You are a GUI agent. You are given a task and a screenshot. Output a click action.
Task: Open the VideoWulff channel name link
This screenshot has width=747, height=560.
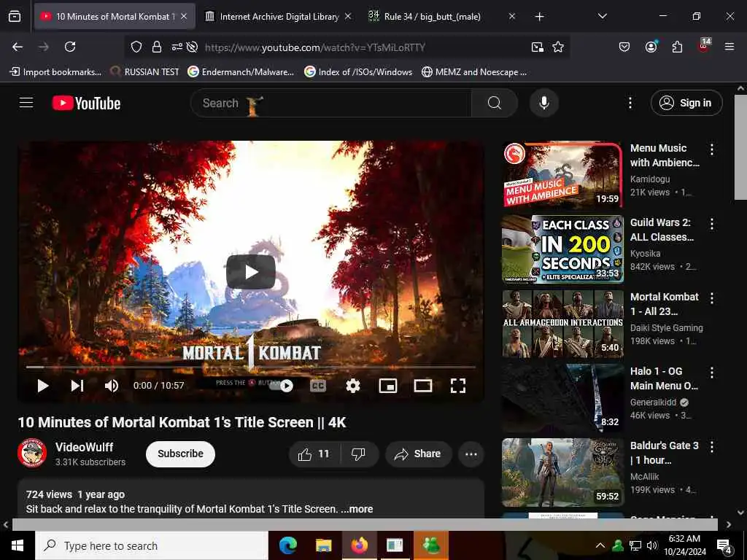point(85,447)
